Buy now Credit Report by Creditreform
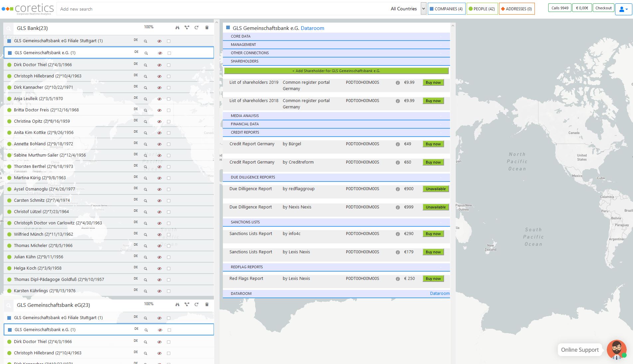The height and width of the screenshot is (364, 633). click(433, 162)
